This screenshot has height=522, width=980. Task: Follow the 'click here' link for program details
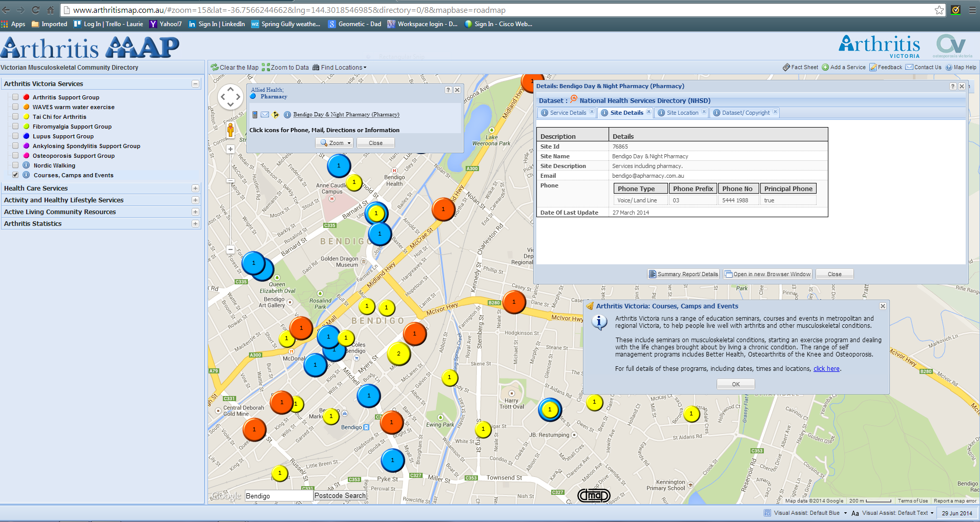826,369
